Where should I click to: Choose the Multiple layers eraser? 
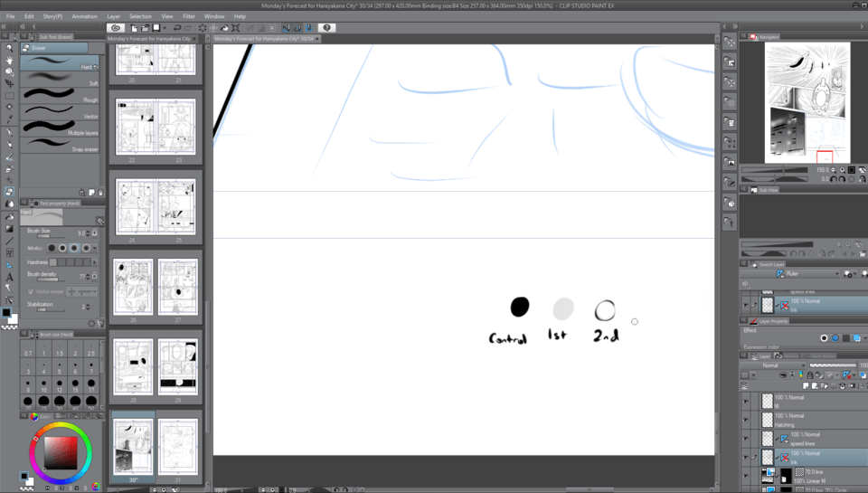60,128
